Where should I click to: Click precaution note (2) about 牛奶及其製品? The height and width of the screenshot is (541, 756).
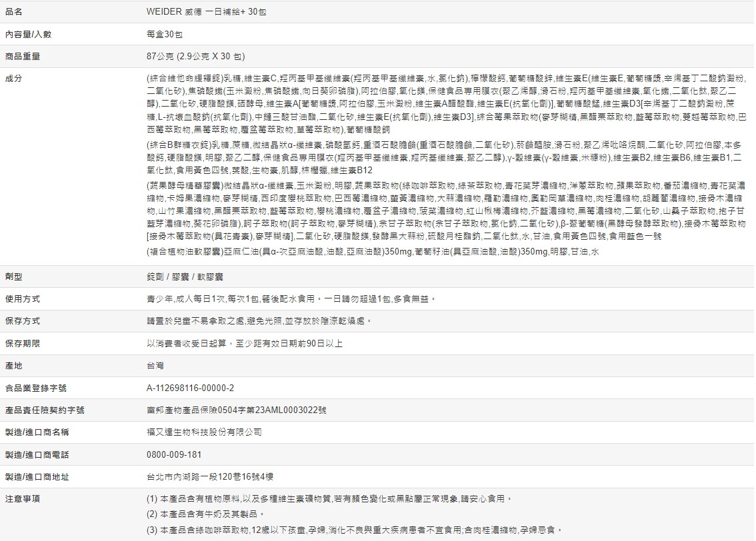click(206, 514)
